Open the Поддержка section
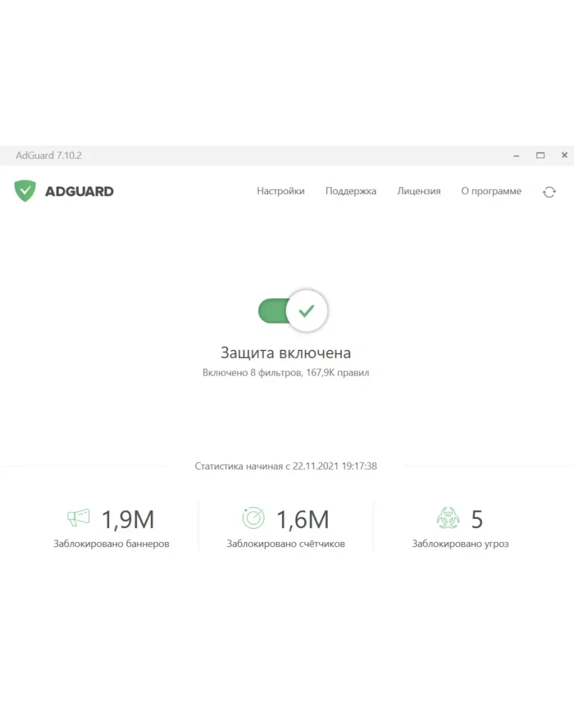The image size is (574, 728). [x=351, y=191]
